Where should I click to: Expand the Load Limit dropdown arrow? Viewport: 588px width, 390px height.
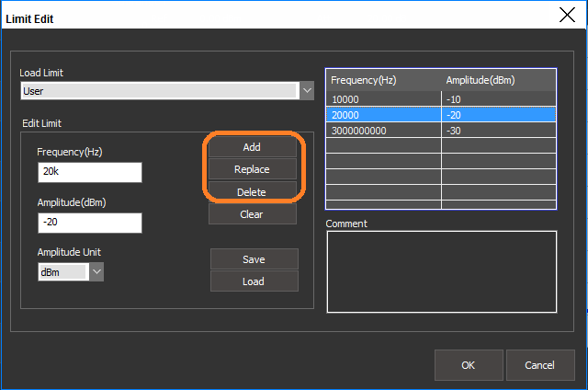click(307, 91)
